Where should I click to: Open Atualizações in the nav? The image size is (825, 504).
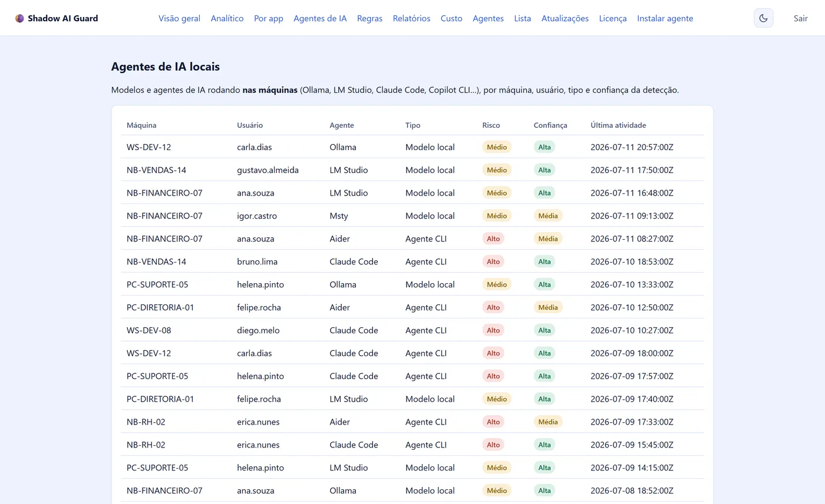pyautogui.click(x=565, y=18)
